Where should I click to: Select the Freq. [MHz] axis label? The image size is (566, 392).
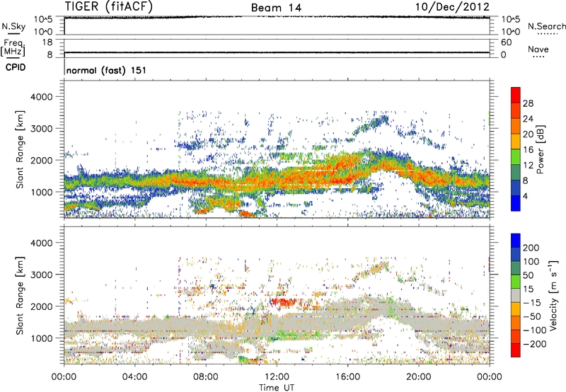click(x=13, y=47)
